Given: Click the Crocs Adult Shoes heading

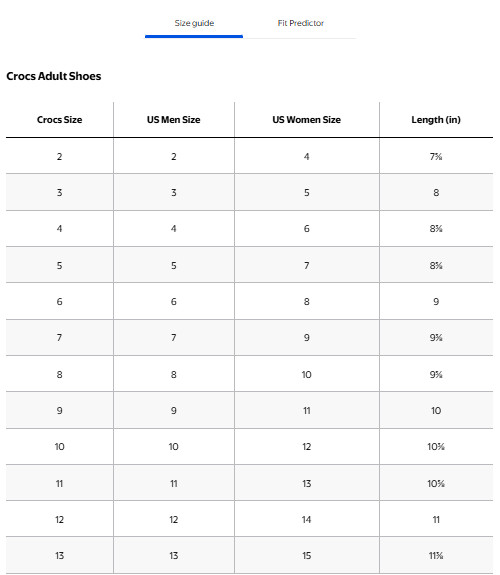Looking at the screenshot, I should coord(54,76).
